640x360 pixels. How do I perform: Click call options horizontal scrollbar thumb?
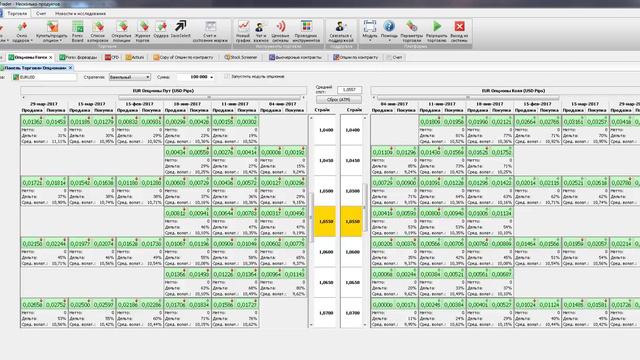pos(468,98)
